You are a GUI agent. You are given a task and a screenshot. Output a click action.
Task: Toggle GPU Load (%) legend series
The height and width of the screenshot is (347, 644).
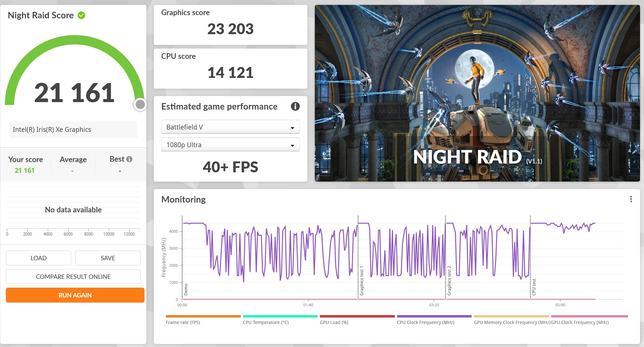point(334,322)
